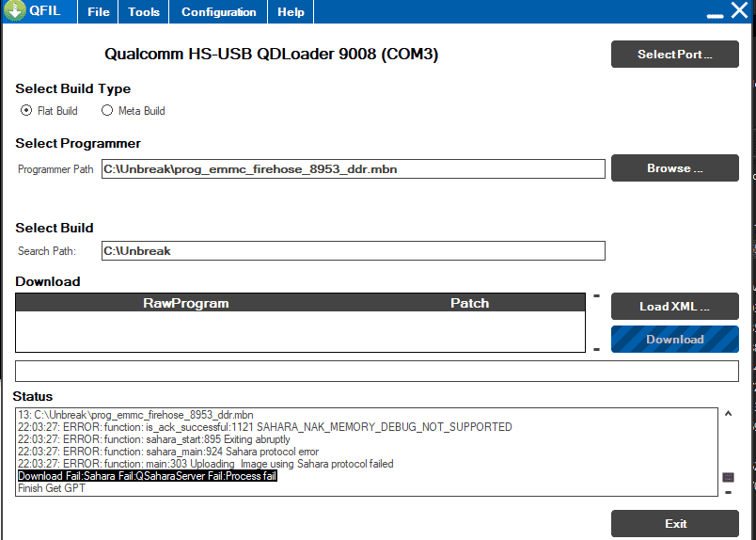The height and width of the screenshot is (540, 756).
Task: Click the SelectPort button
Action: (674, 54)
